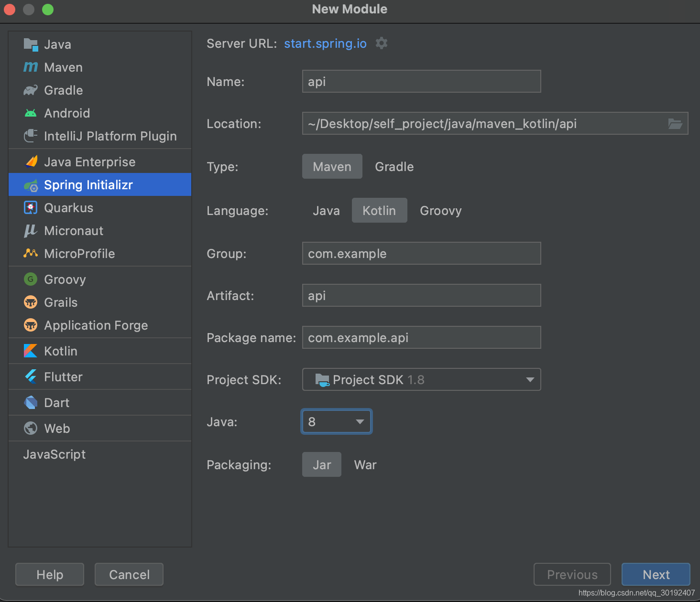Image resolution: width=700 pixels, height=602 pixels.
Task: Choose Java as language
Action: pyautogui.click(x=326, y=210)
